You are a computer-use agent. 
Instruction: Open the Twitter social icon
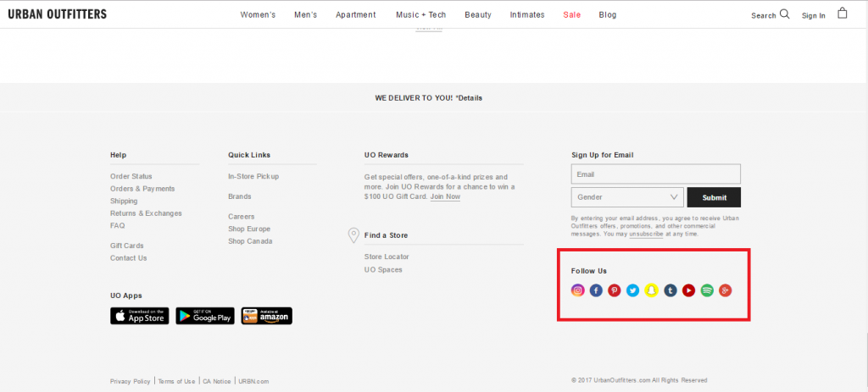(632, 290)
